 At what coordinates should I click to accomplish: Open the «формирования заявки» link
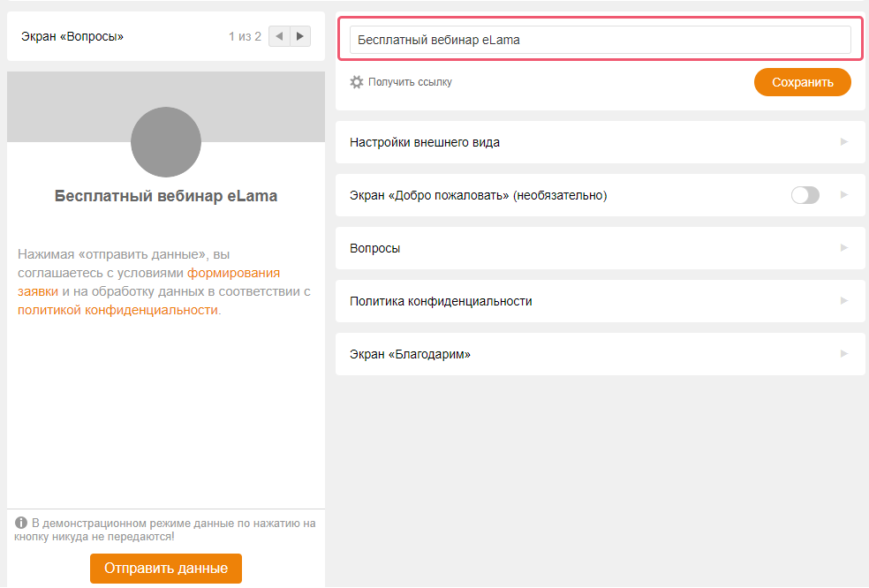pos(233,273)
